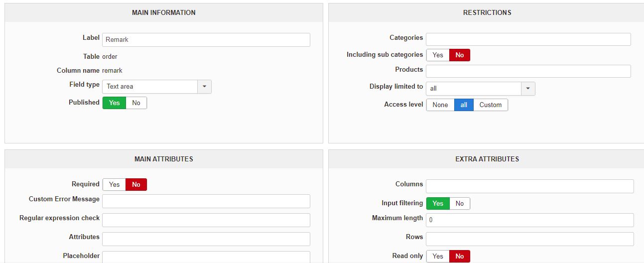Click the Products input field

point(528,71)
